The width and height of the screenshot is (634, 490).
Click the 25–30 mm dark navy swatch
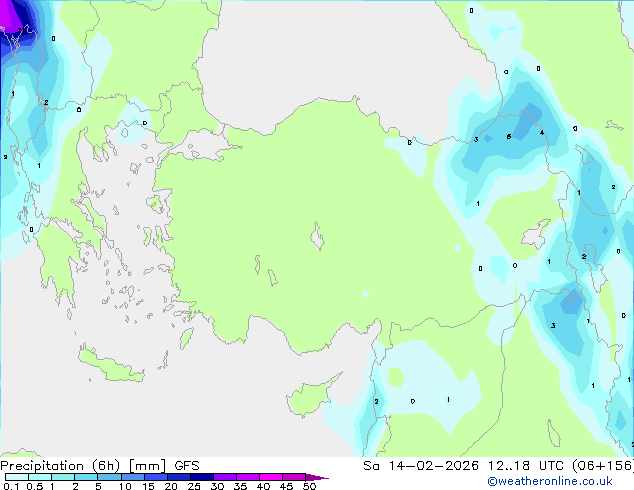point(202,477)
